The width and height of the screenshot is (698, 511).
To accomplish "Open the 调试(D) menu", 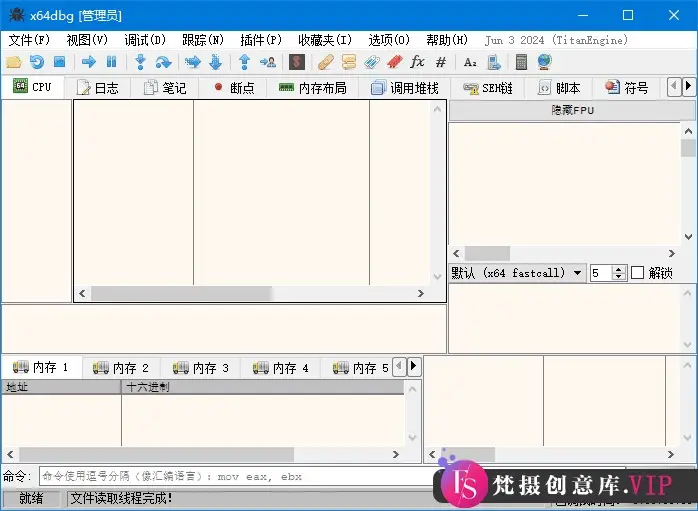I will tap(145, 40).
